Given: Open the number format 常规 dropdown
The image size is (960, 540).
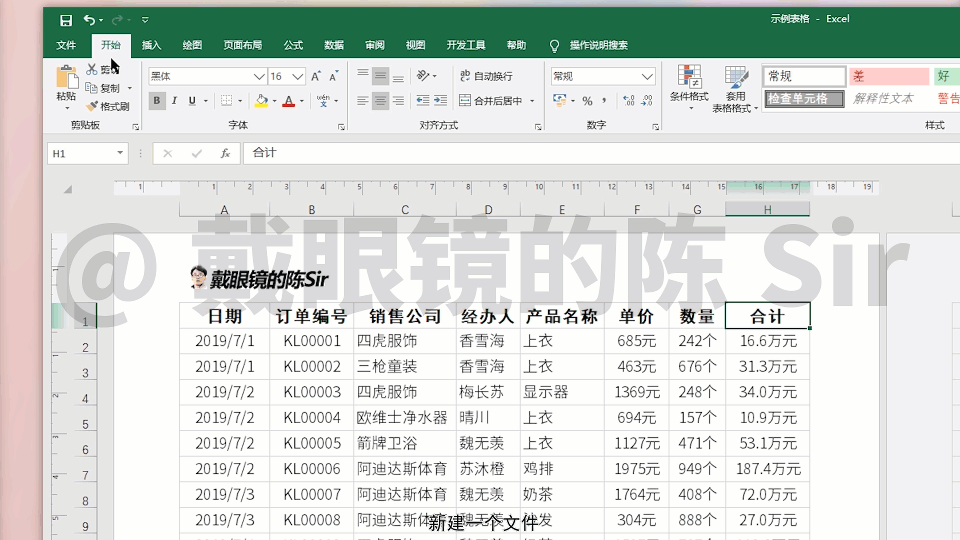Looking at the screenshot, I should pos(647,77).
